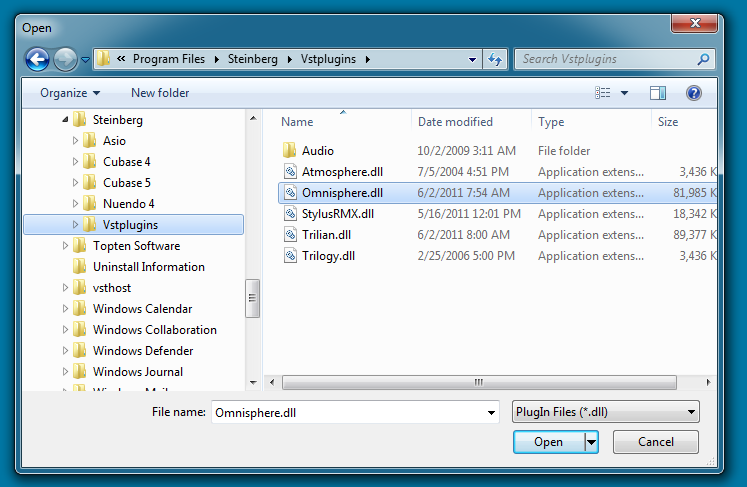Click the greyed Forward arrow button
Viewport: 747px width, 487px height.
65,60
